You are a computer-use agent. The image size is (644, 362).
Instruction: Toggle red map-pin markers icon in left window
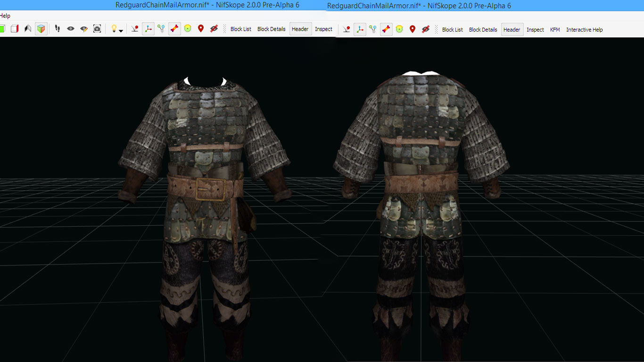point(201,29)
